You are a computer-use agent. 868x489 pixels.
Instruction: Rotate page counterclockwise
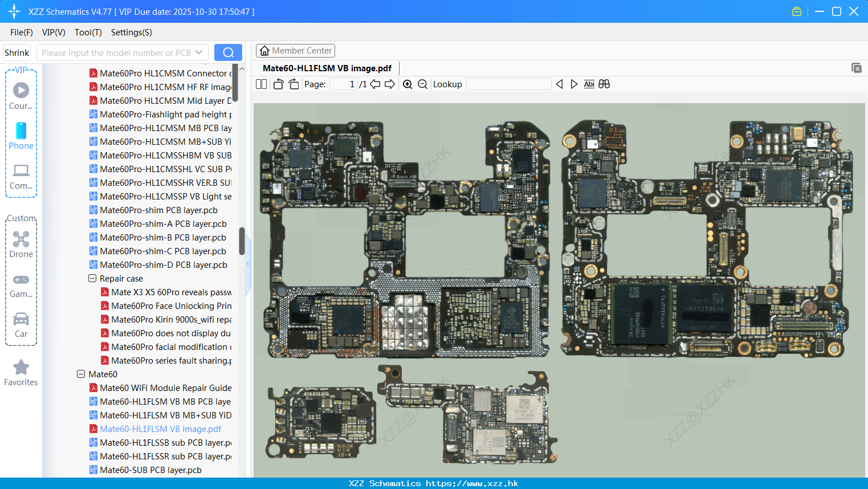[x=278, y=84]
